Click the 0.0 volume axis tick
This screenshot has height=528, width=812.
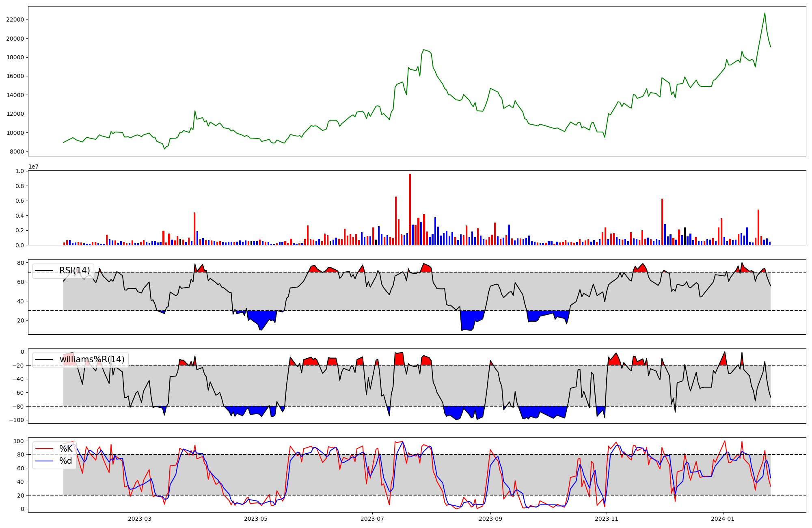point(20,245)
